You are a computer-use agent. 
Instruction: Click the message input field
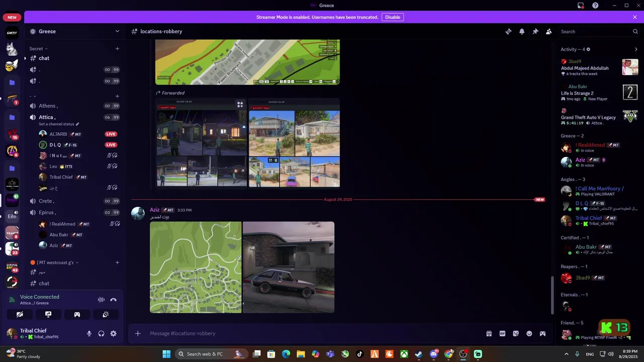click(314, 333)
